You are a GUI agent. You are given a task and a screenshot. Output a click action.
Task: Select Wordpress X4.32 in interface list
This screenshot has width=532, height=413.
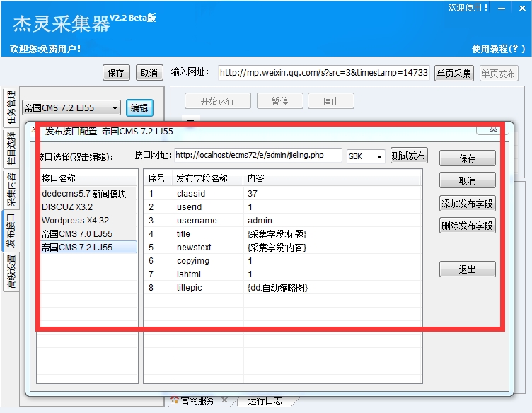(x=88, y=221)
